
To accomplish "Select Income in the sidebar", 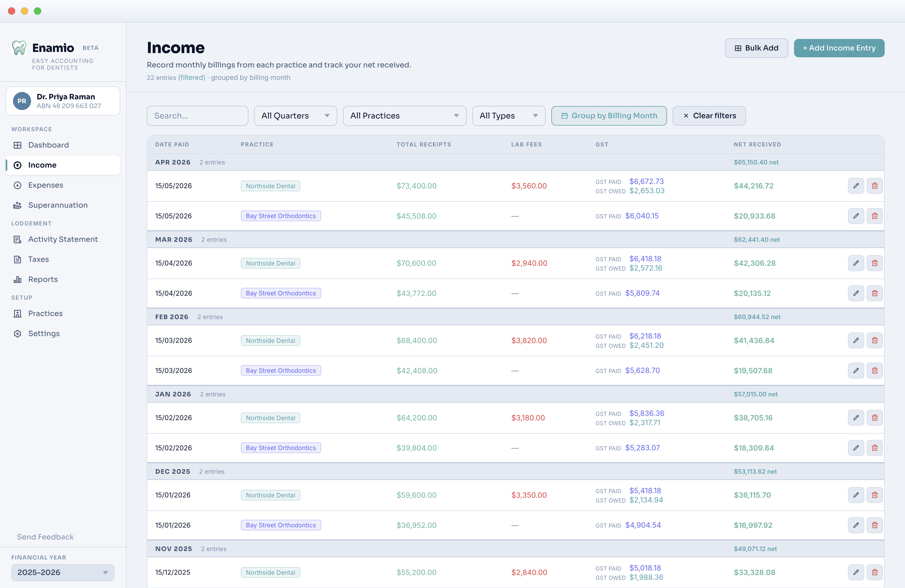I will coord(63,165).
